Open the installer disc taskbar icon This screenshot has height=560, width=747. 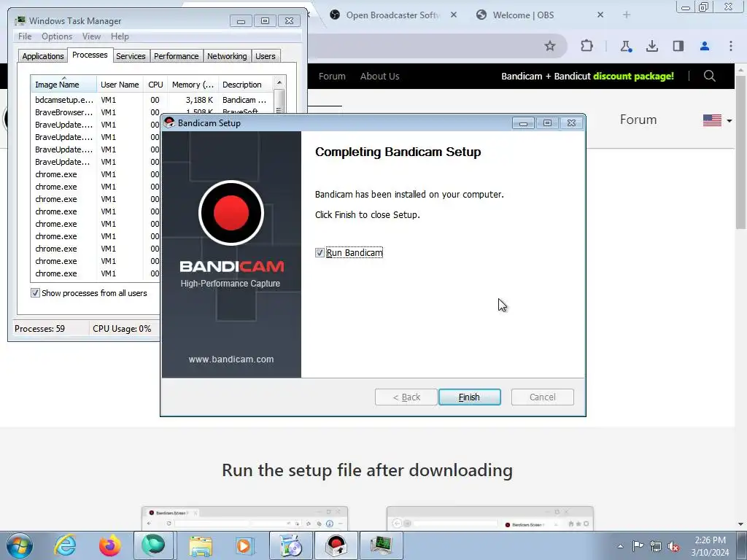[x=291, y=545]
